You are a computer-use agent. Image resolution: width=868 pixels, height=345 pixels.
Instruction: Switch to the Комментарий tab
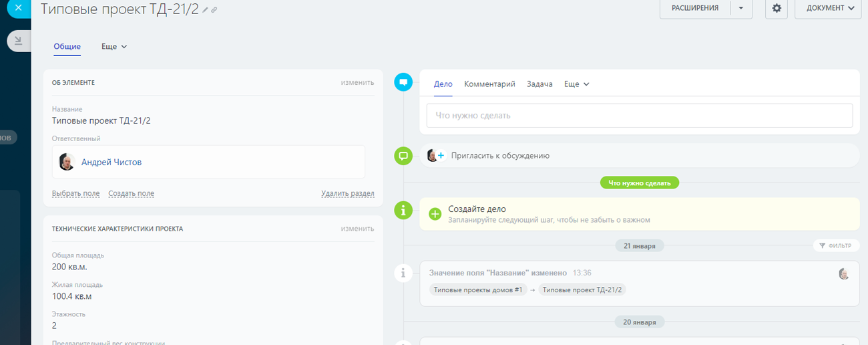pyautogui.click(x=489, y=84)
